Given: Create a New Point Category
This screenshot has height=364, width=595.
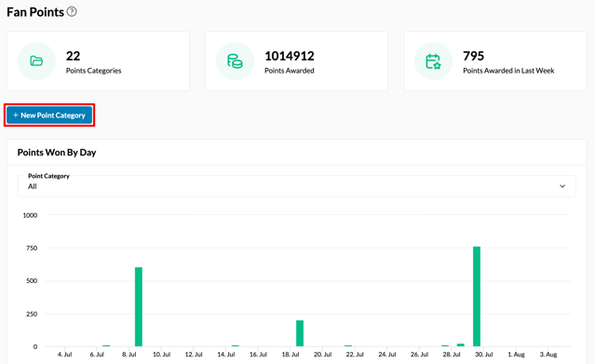Looking at the screenshot, I should click(x=49, y=115).
